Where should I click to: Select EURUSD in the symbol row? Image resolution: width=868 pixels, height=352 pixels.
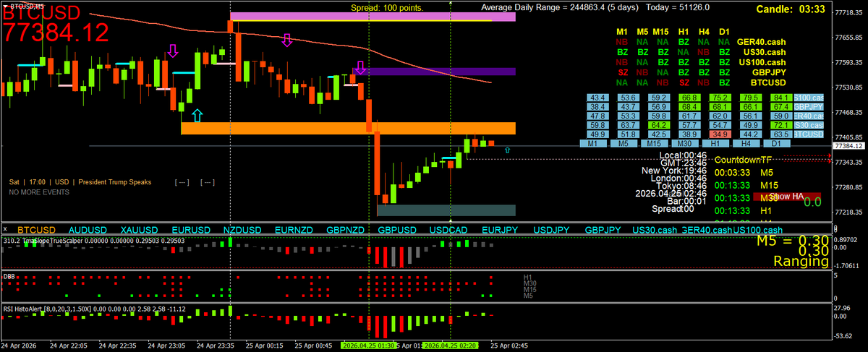pyautogui.click(x=191, y=229)
